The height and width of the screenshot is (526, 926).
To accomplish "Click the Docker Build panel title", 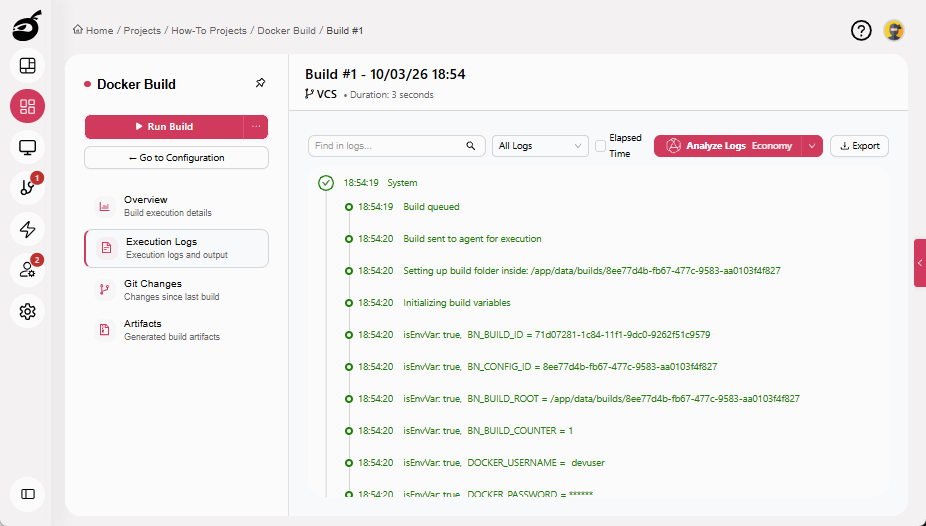I will (136, 84).
